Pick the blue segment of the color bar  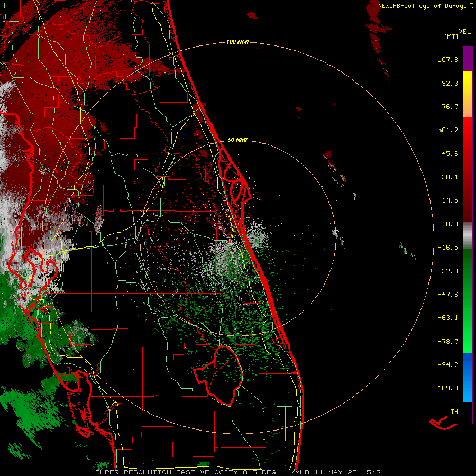(x=467, y=377)
